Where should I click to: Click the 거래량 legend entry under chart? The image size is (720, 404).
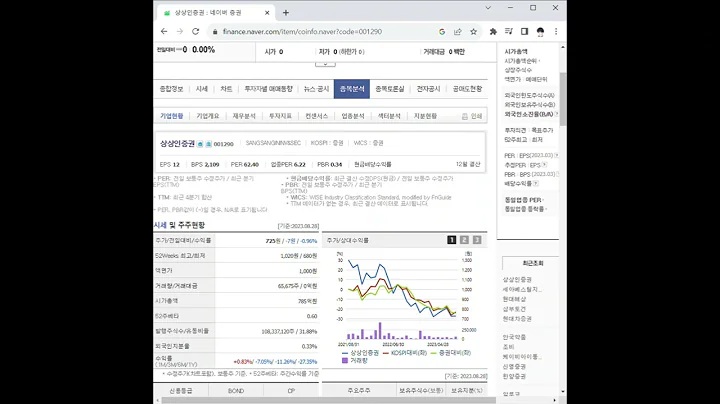(354, 361)
